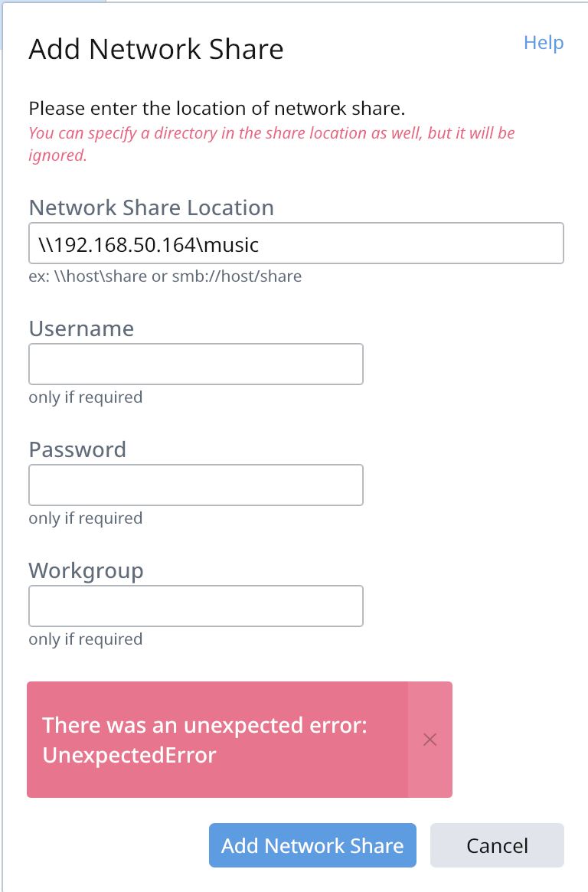
Task: Click the 'Please enter the location' instruction text
Action: [x=217, y=108]
